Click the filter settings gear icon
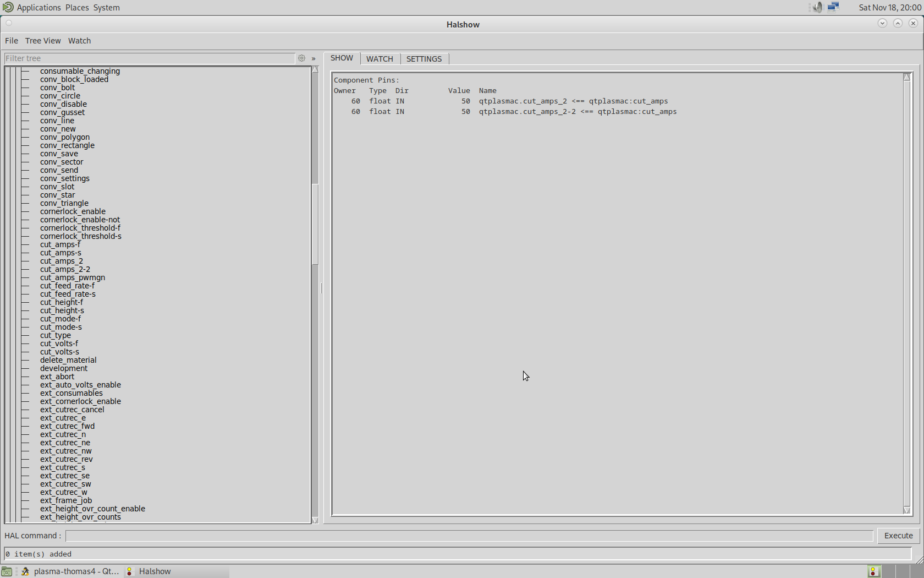This screenshot has height=578, width=924. point(301,58)
